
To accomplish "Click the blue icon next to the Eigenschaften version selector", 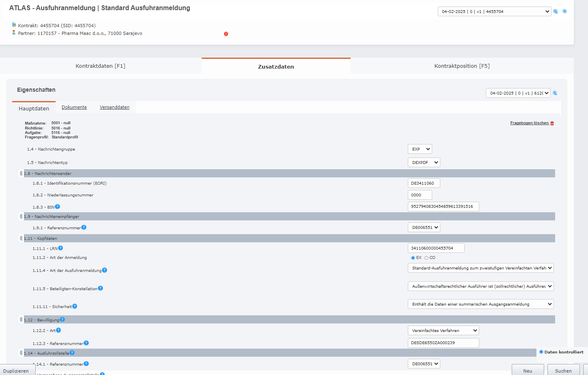I will point(555,93).
